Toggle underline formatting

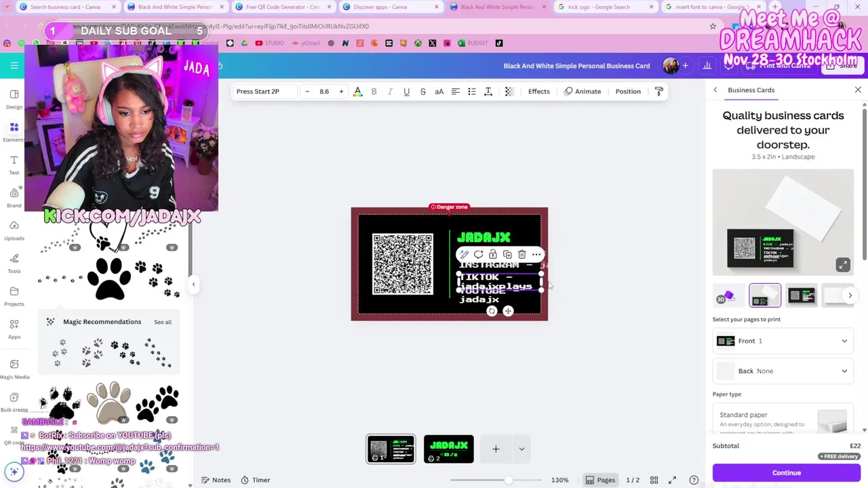click(x=406, y=91)
